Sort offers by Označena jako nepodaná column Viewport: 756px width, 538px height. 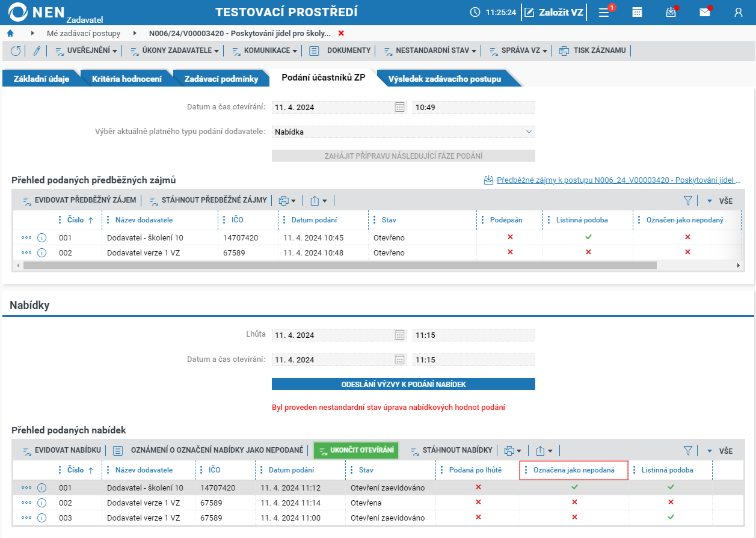574,470
